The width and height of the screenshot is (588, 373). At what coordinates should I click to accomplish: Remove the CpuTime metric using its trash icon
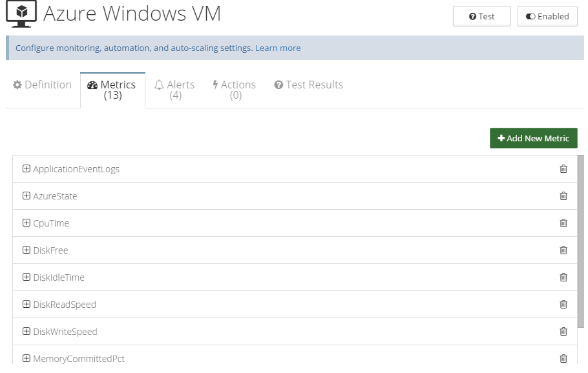pos(563,223)
